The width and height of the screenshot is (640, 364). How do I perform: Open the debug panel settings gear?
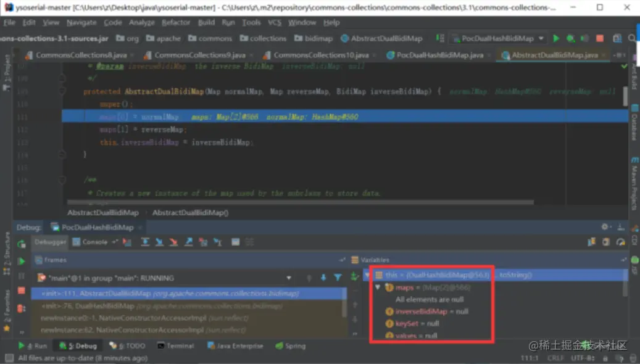click(605, 226)
